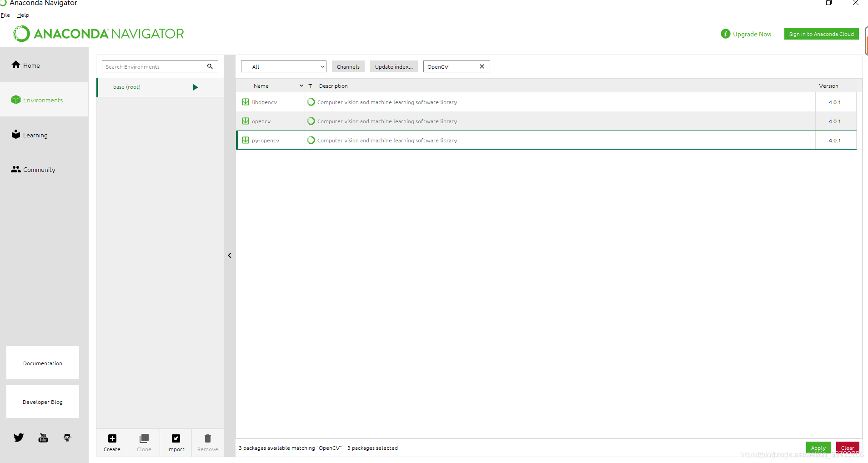This screenshot has height=463, width=868.
Task: Restore down the Anaconda Navigator window
Action: [x=829, y=3]
